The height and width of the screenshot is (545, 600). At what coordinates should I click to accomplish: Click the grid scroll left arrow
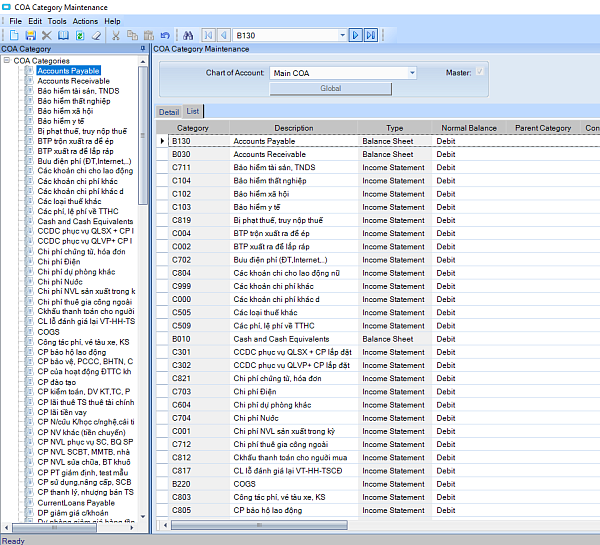(165, 525)
